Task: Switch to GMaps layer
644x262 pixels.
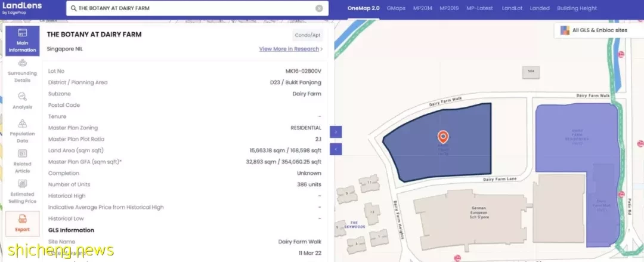Action: (x=396, y=8)
